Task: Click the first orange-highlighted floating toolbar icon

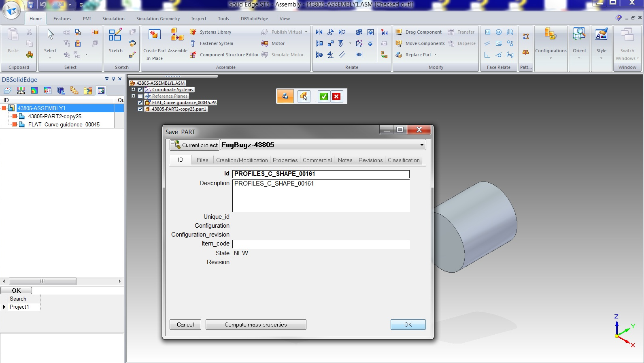Action: (285, 96)
